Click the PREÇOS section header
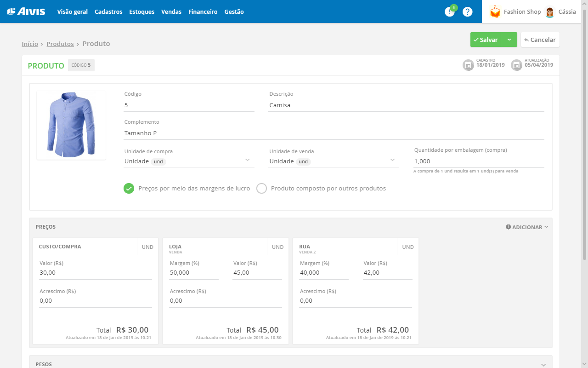 (x=45, y=227)
